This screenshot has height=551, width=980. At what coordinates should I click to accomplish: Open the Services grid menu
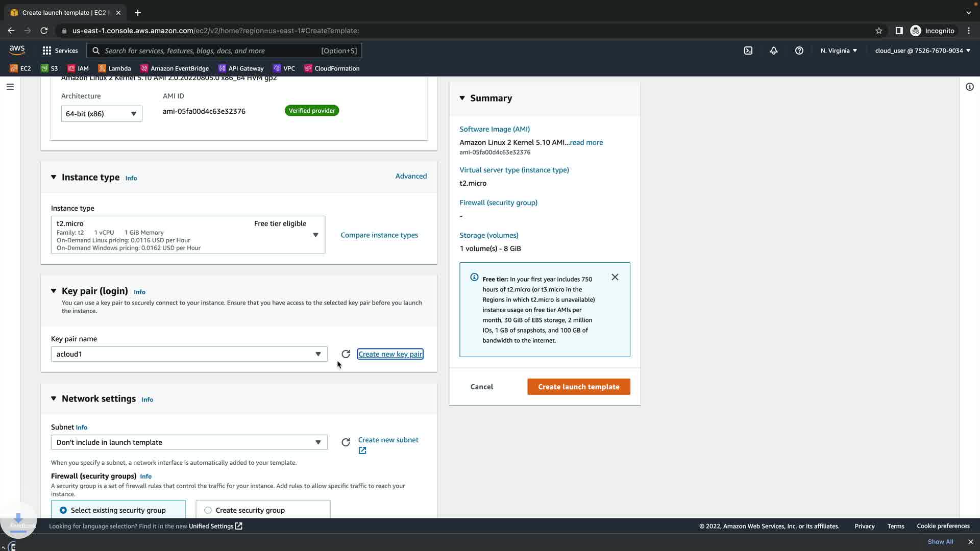[60, 51]
